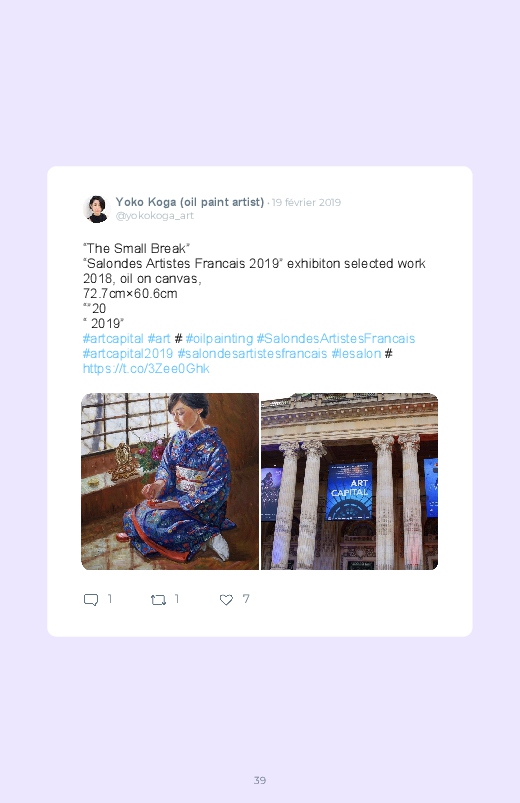Click the #lesalon hashtag
Image resolution: width=520 pixels, height=803 pixels.
click(357, 353)
